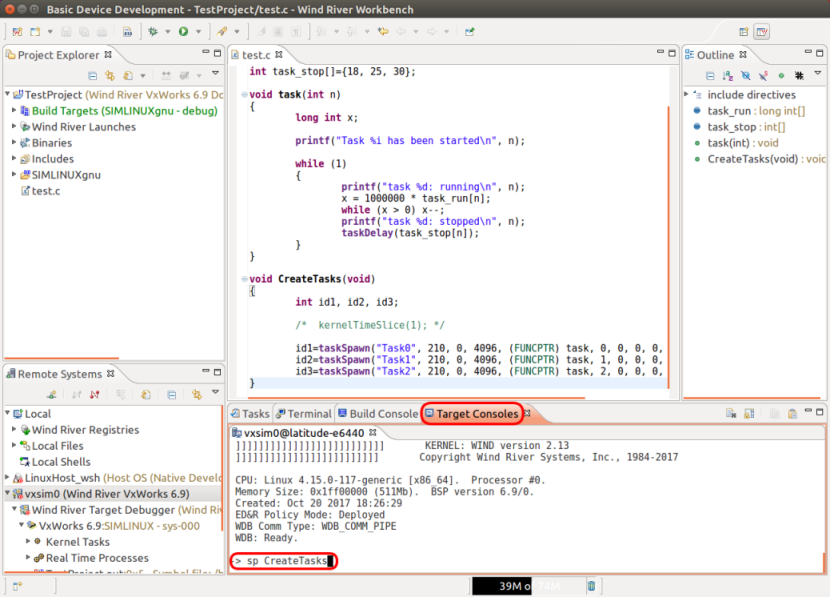
Task: Open the Run dropdown arrow
Action: (199, 32)
